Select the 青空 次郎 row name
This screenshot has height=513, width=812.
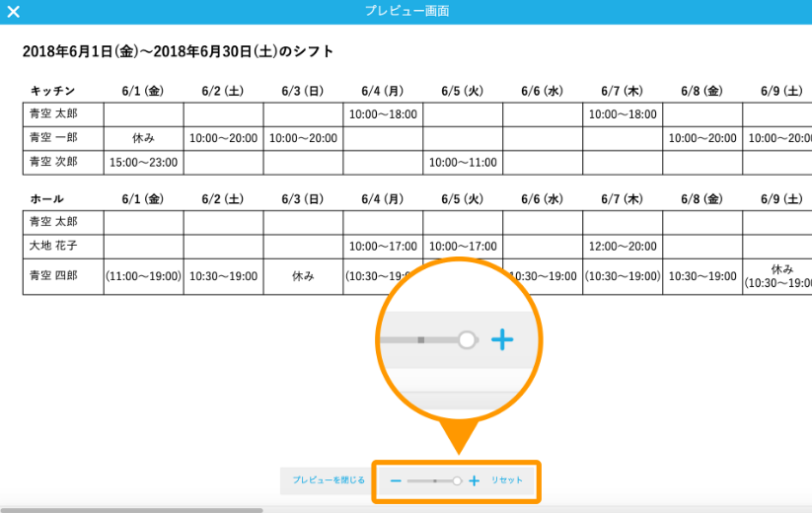tap(53, 162)
